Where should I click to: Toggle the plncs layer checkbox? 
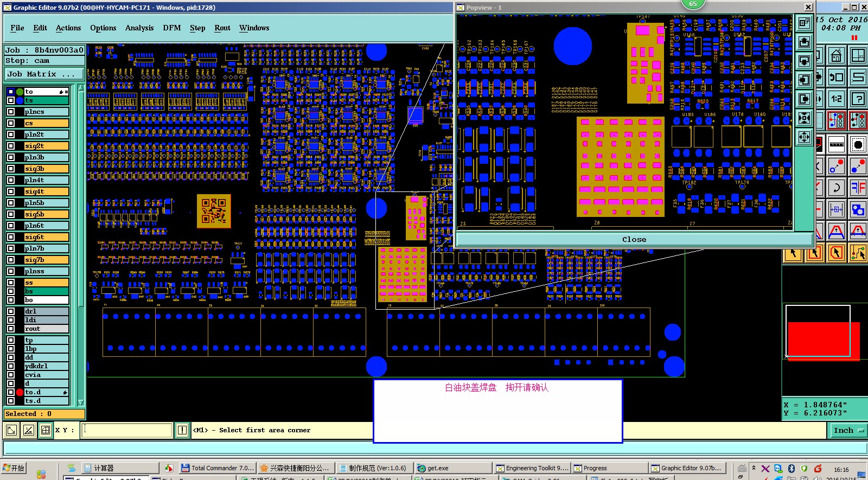[x=11, y=112]
